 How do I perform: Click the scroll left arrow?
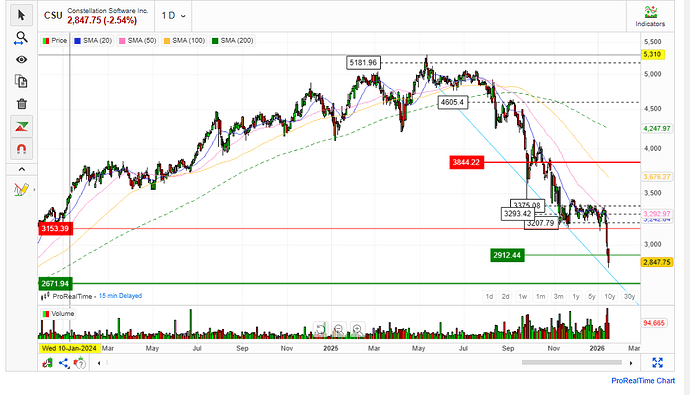(x=99, y=363)
